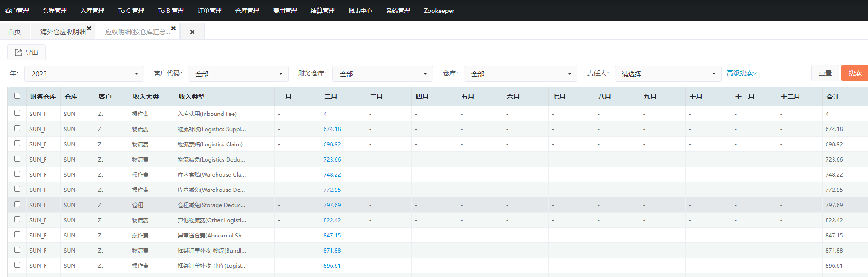
Task: Close the 海外仓应收明细 tab
Action: tap(89, 29)
